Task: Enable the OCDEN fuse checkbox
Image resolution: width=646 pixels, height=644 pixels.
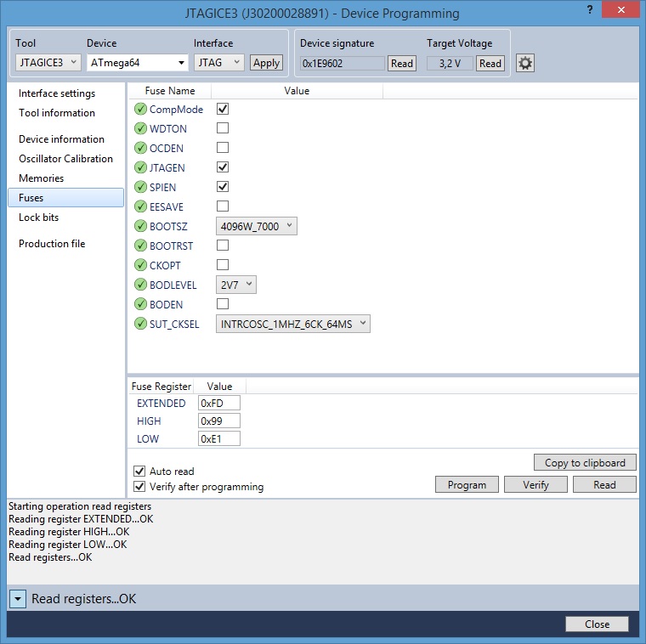Action: pyautogui.click(x=223, y=148)
